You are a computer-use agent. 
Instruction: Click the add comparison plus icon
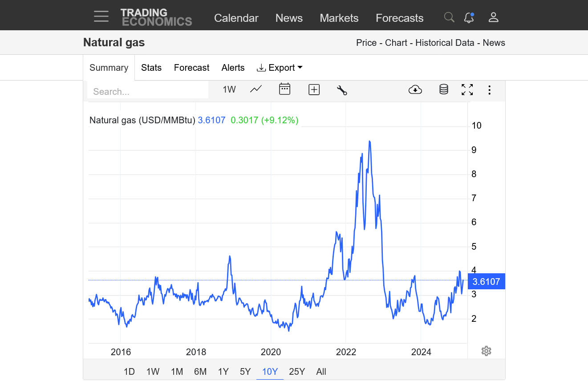click(x=314, y=89)
